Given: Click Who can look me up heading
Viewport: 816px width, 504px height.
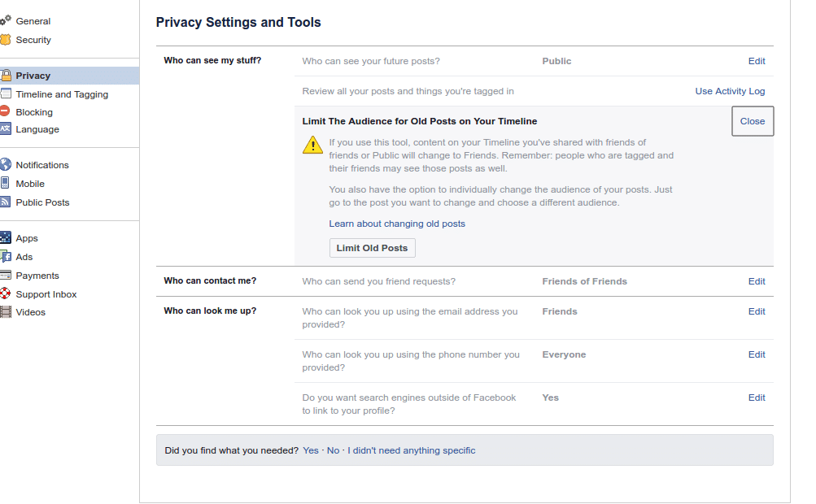Looking at the screenshot, I should coord(210,311).
